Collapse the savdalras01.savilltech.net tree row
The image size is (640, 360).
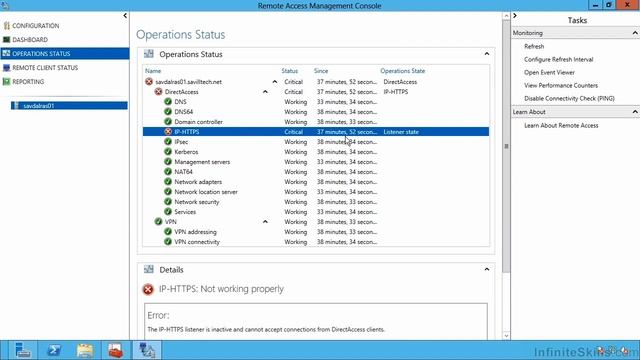pos(275,82)
